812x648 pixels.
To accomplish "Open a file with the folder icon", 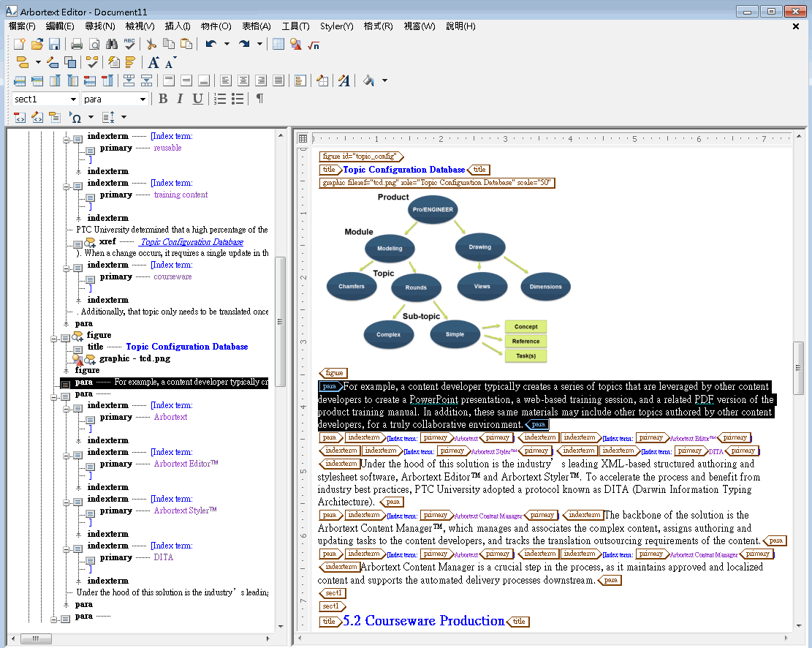I will coord(37,45).
